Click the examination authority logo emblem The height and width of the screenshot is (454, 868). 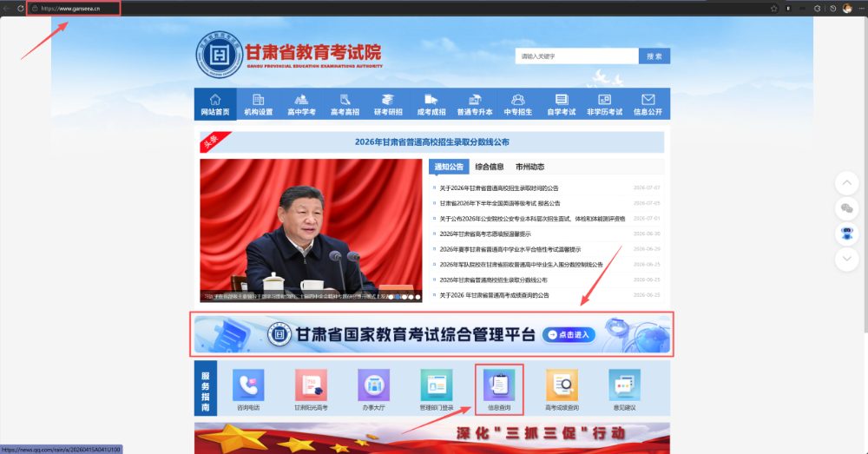(220, 55)
